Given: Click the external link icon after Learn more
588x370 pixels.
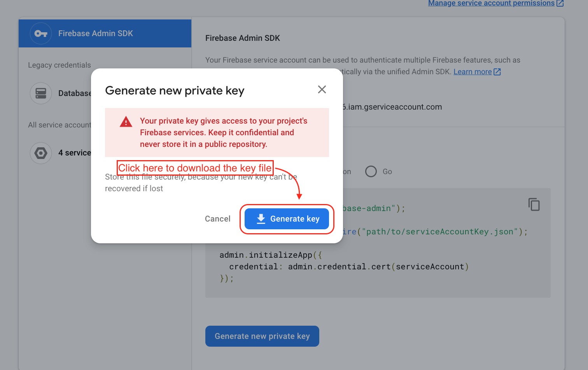Looking at the screenshot, I should point(497,72).
